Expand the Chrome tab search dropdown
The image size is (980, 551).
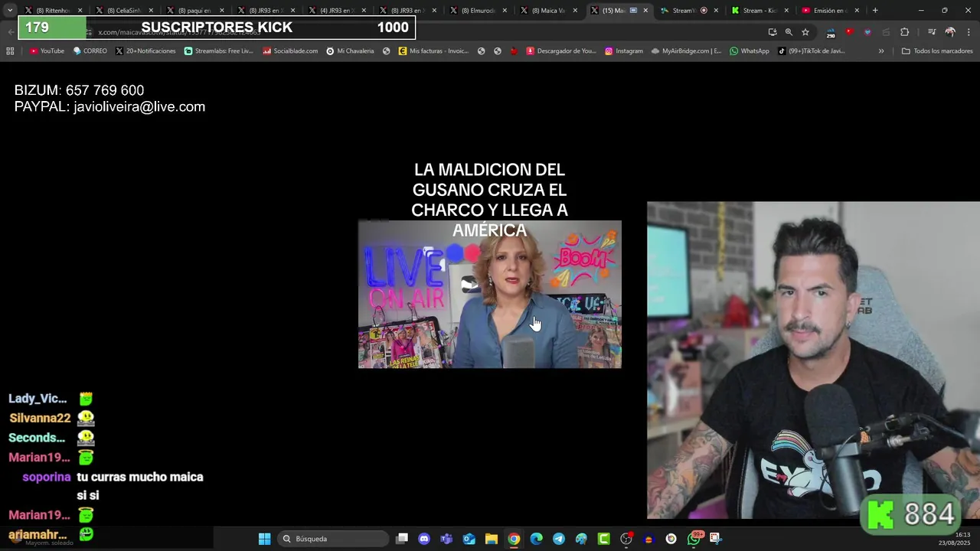click(10, 11)
